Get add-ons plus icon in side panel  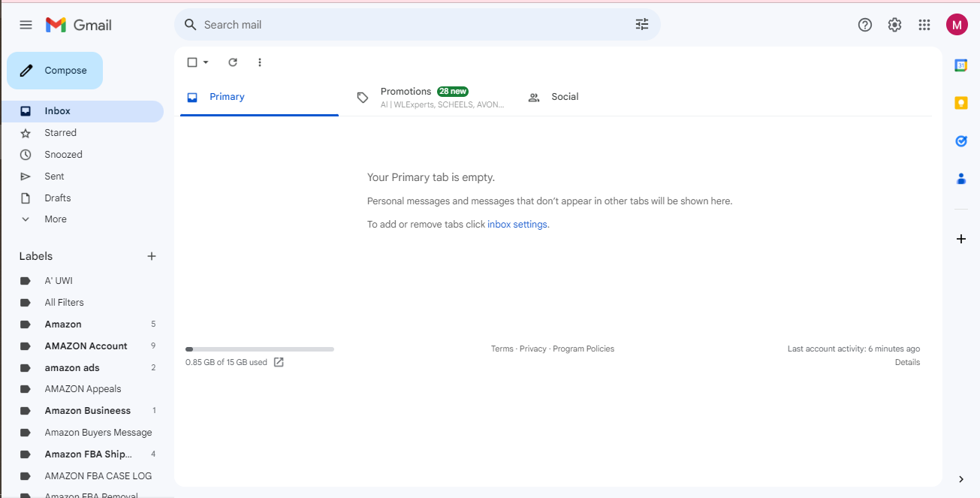(960, 239)
